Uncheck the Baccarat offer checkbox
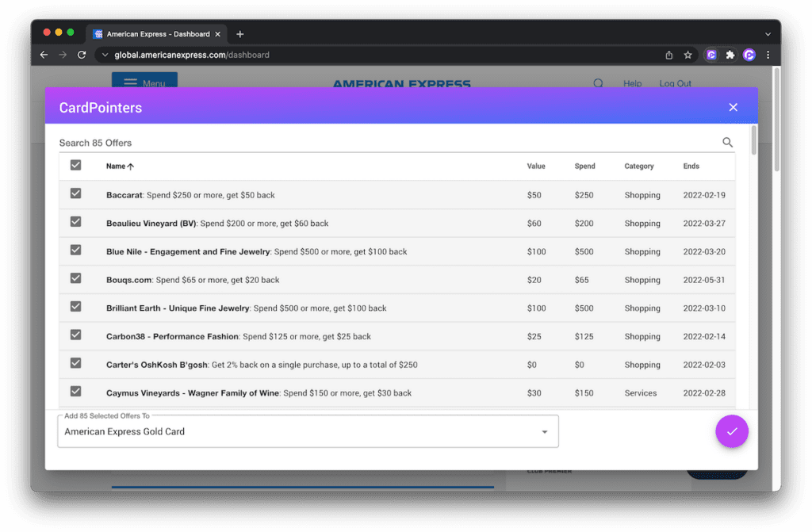The image size is (812, 532). [x=75, y=193]
